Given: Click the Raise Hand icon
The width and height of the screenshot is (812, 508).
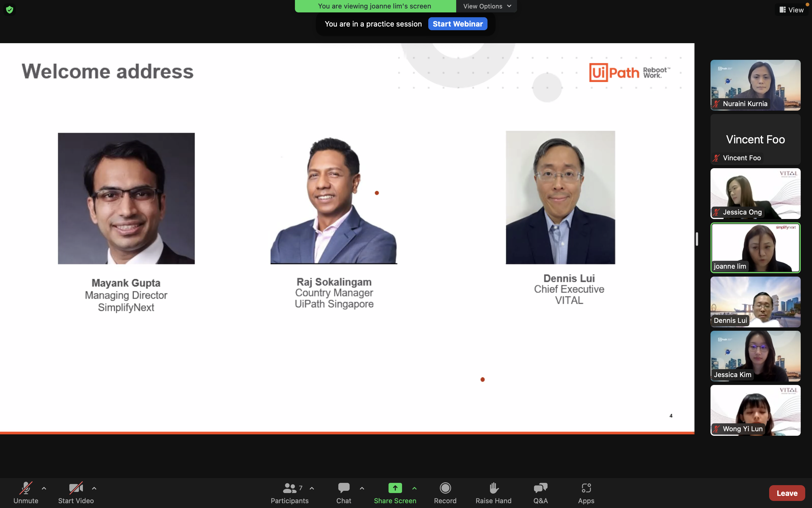Looking at the screenshot, I should click(x=494, y=488).
